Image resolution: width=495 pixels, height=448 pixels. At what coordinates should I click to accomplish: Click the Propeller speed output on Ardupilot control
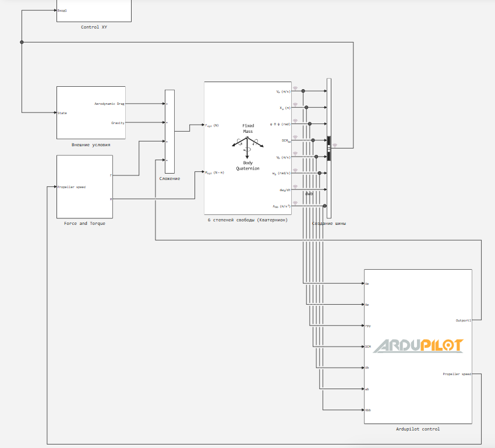click(457, 374)
